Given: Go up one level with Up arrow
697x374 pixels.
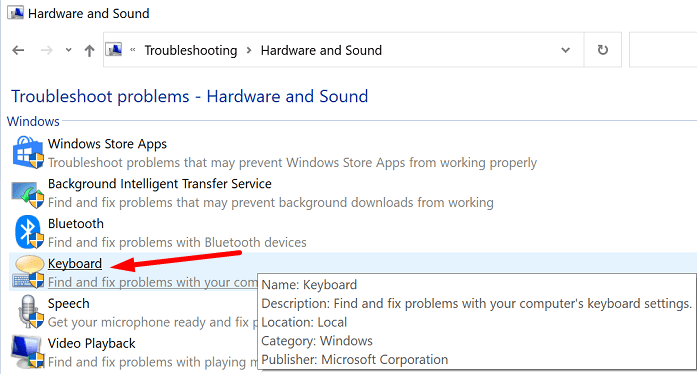Looking at the screenshot, I should tap(89, 50).
